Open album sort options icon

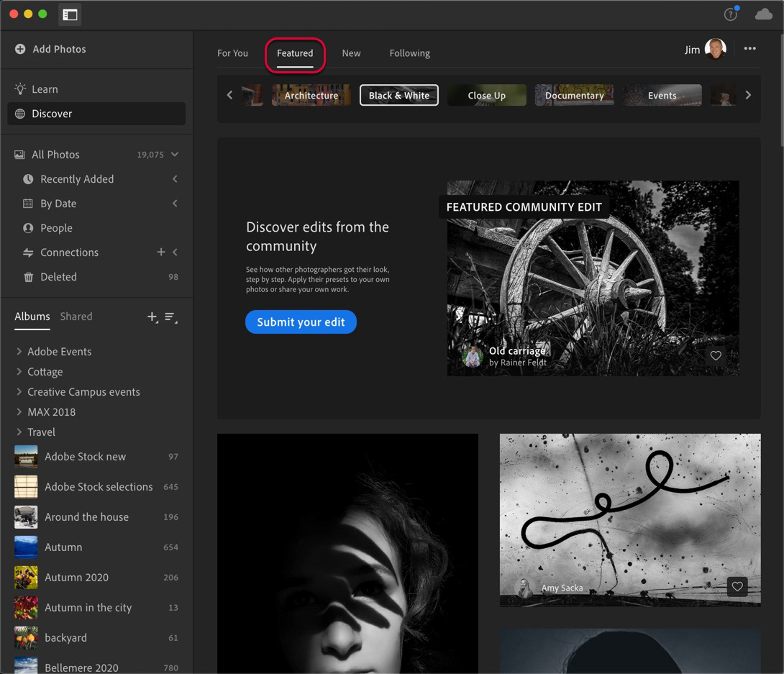tap(171, 317)
